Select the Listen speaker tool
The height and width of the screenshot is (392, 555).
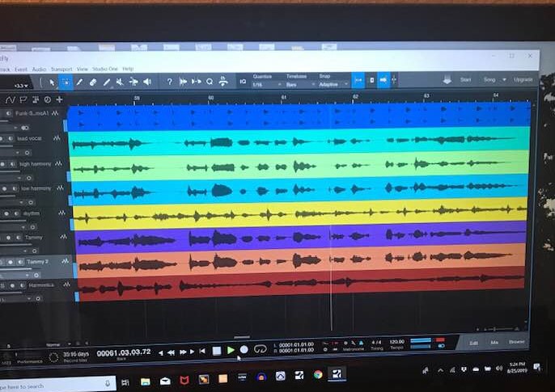pos(147,82)
